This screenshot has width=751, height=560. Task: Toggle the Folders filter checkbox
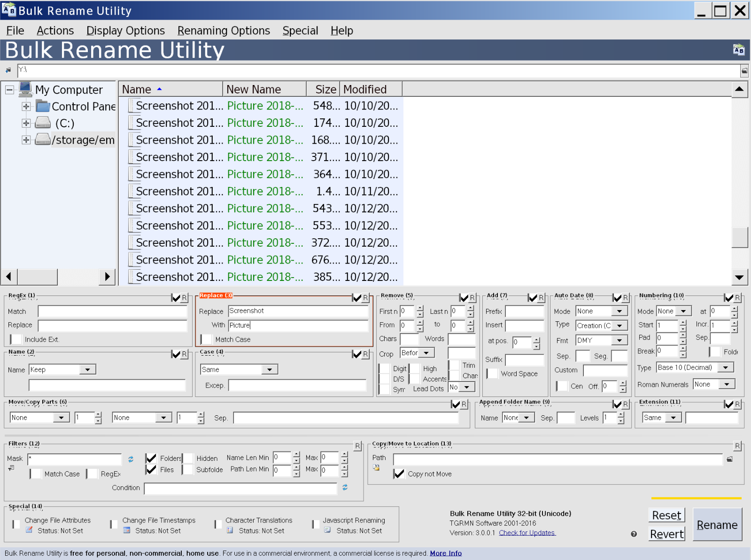tap(151, 458)
